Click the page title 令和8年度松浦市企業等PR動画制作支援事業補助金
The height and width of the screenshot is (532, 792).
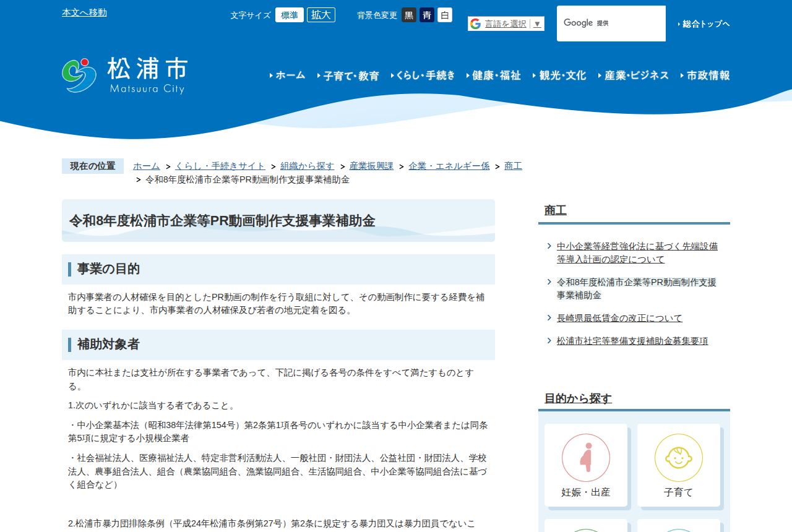(222, 221)
